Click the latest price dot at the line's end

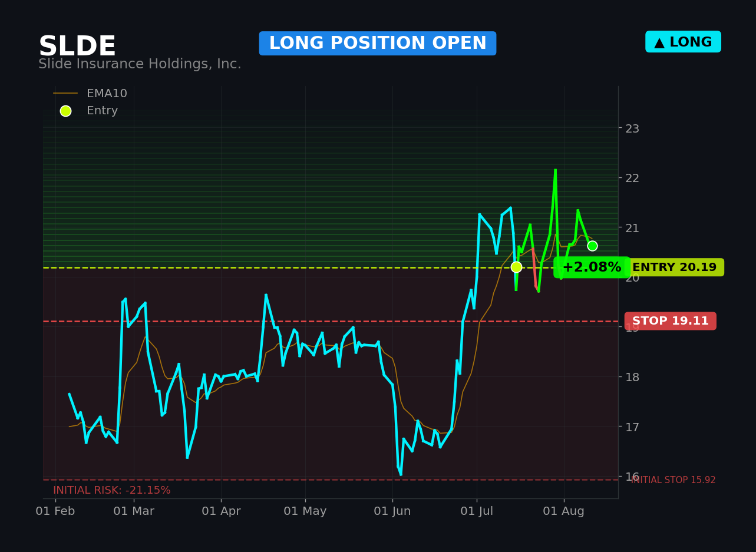coord(592,246)
